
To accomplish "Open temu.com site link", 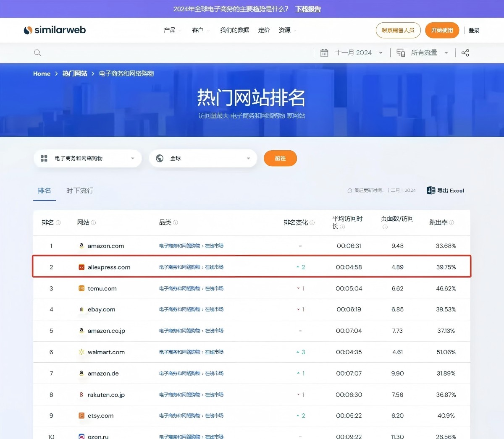I will (102, 288).
